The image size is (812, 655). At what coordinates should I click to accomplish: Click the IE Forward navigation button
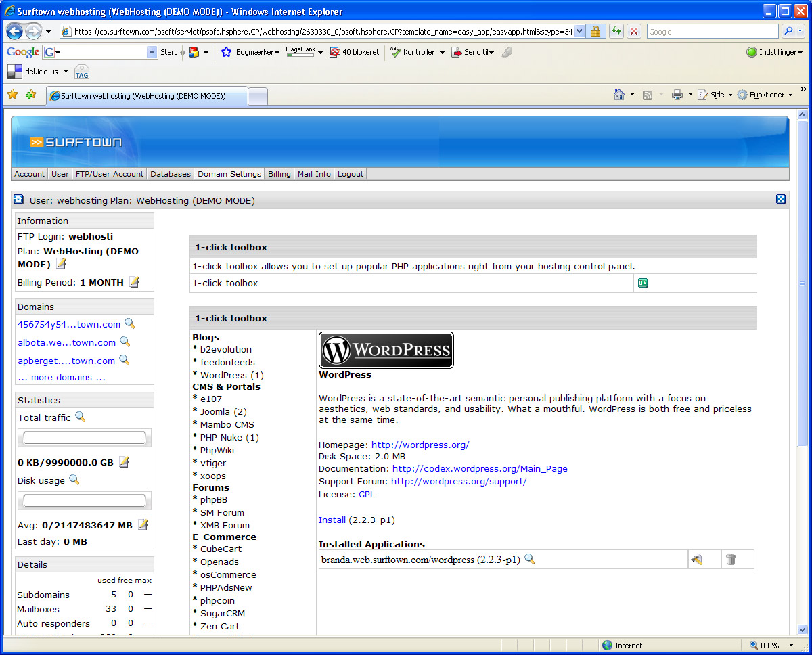point(33,31)
